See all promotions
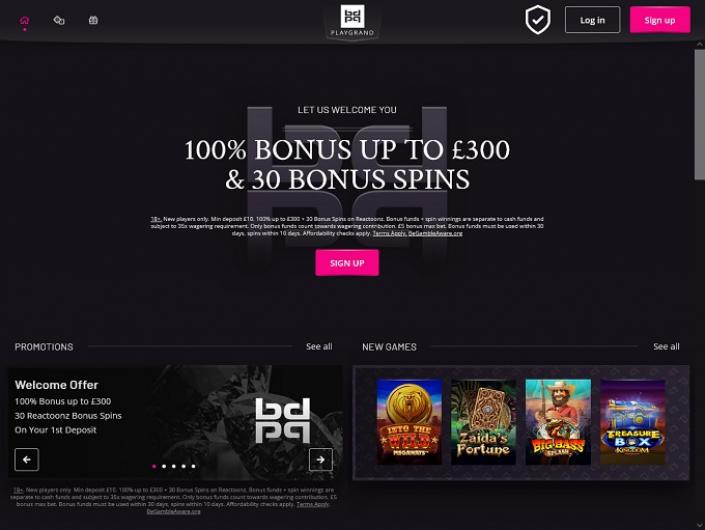 tap(319, 347)
